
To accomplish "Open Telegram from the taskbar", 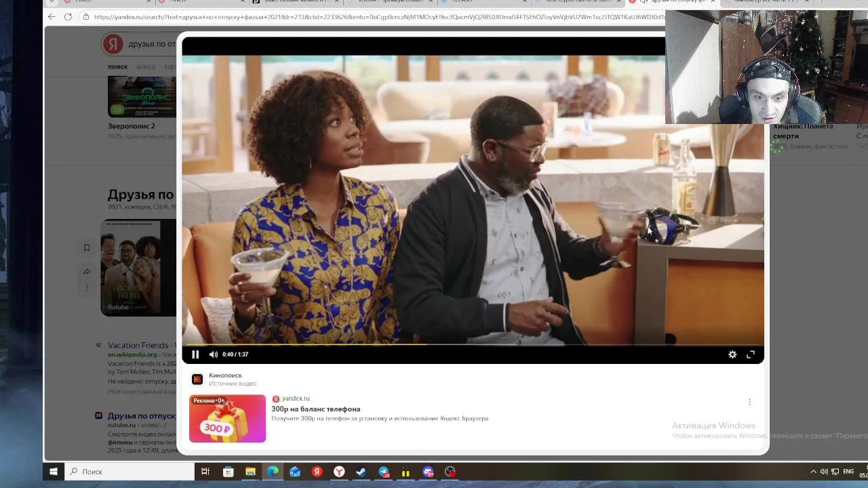I will pyautogui.click(x=384, y=472).
